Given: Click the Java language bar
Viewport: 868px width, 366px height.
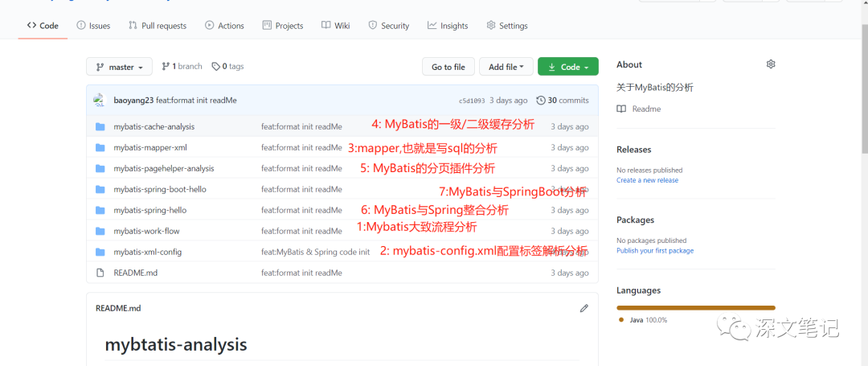Looking at the screenshot, I should click(696, 308).
